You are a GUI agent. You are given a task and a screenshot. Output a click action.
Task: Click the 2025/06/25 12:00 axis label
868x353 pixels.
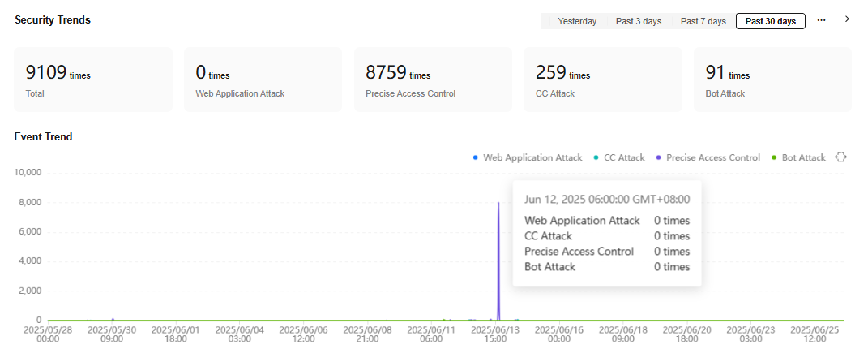pyautogui.click(x=815, y=334)
